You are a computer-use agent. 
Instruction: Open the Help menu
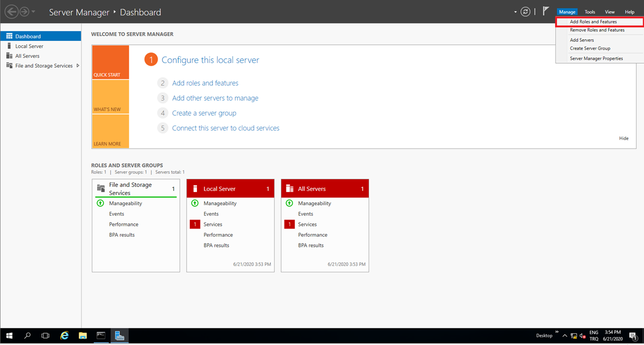[629, 12]
